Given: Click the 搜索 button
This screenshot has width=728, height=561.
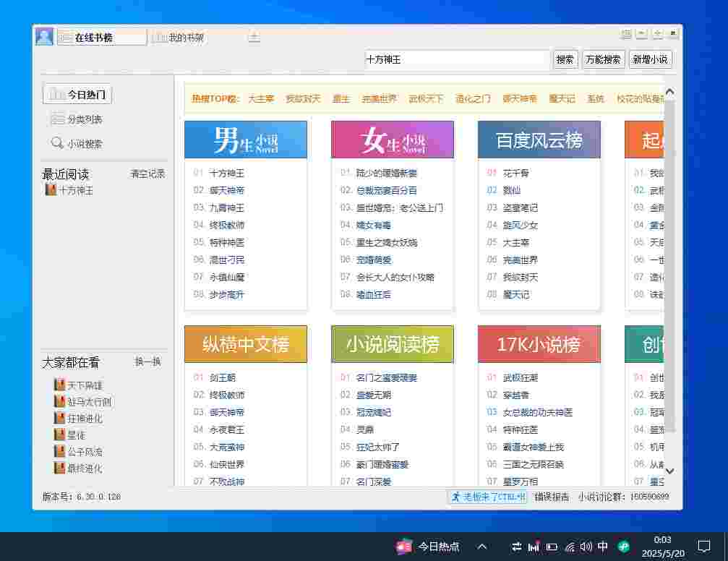Looking at the screenshot, I should click(565, 59).
